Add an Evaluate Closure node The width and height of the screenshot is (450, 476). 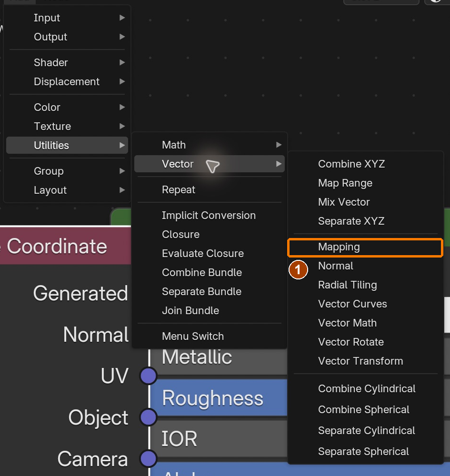(x=210, y=254)
